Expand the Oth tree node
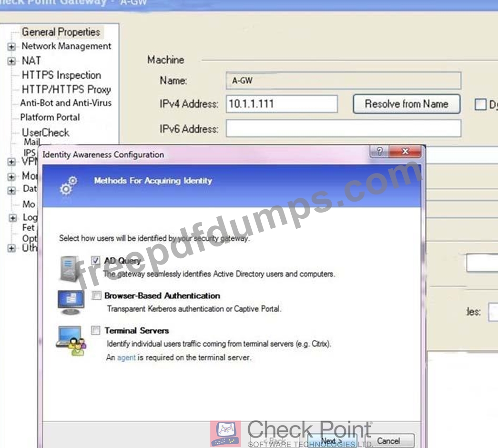The width and height of the screenshot is (498, 448). (x=11, y=248)
